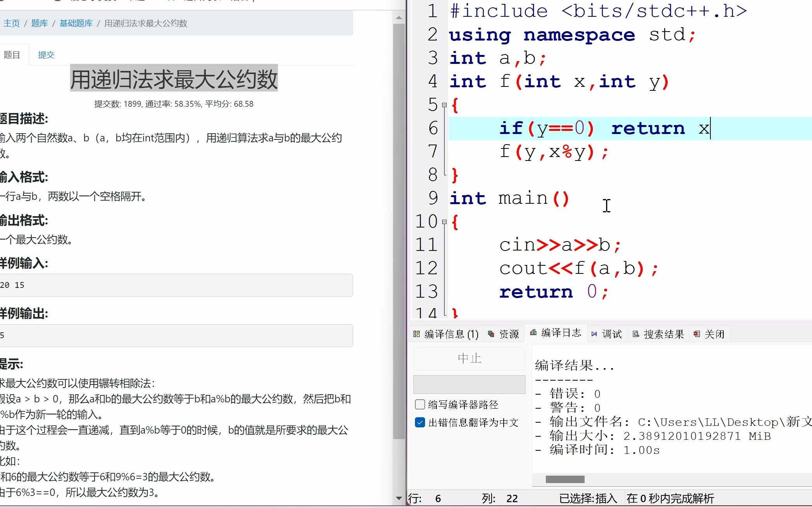Click the compile log horizontal scrollbar thumb
Viewport: 812px width, 508px height.
(x=565, y=479)
